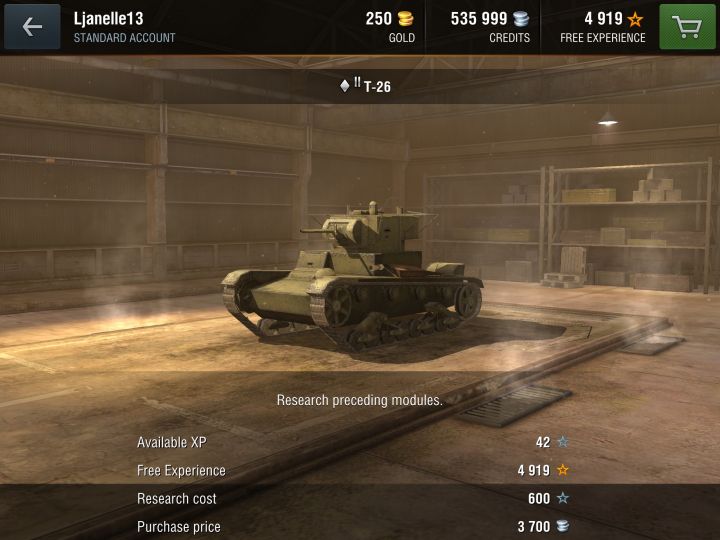Viewport: 720px width, 540px height.
Task: Tap the silver credits icon
Action: tap(521, 19)
